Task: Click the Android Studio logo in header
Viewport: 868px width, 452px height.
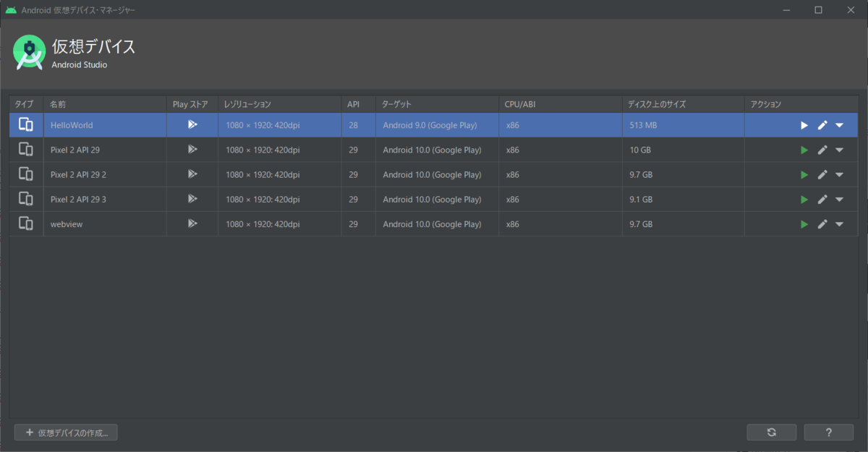Action: point(29,52)
